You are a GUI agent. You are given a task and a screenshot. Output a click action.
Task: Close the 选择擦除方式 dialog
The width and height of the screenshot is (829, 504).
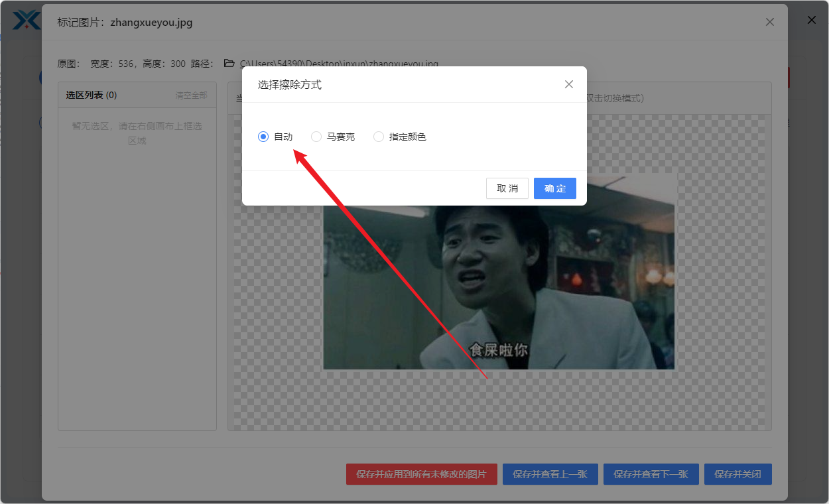click(568, 84)
